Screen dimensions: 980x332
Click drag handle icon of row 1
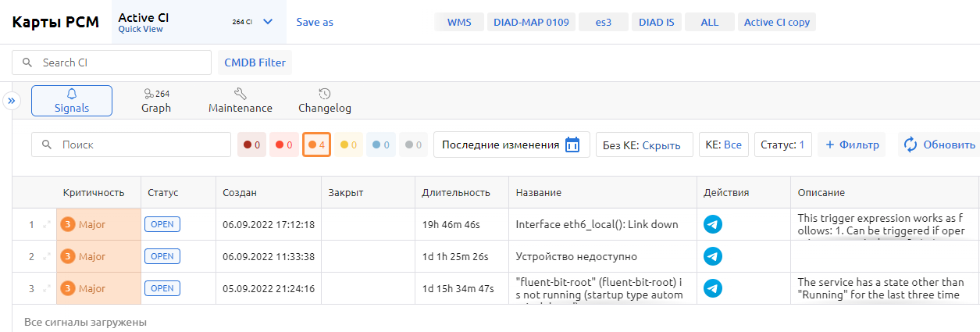47,225
